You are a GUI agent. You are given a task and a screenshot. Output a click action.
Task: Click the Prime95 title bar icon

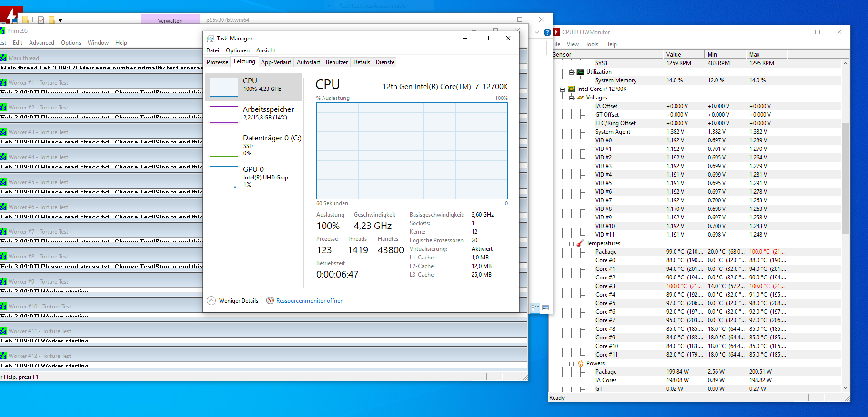tap(2, 31)
